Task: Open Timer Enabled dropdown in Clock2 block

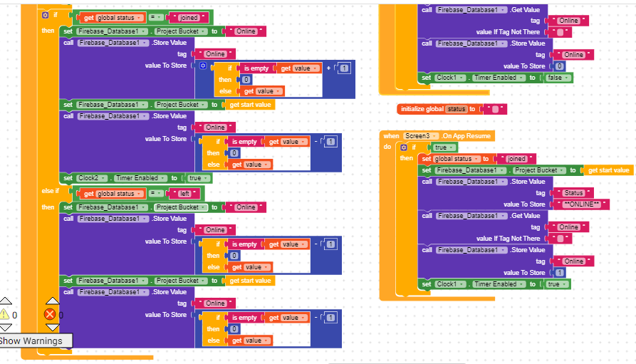Action: 140,178
